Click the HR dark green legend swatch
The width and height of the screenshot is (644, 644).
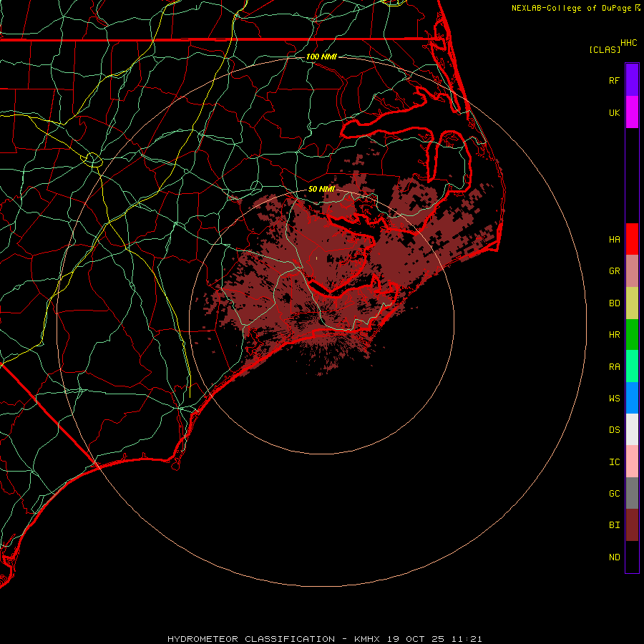(632, 335)
